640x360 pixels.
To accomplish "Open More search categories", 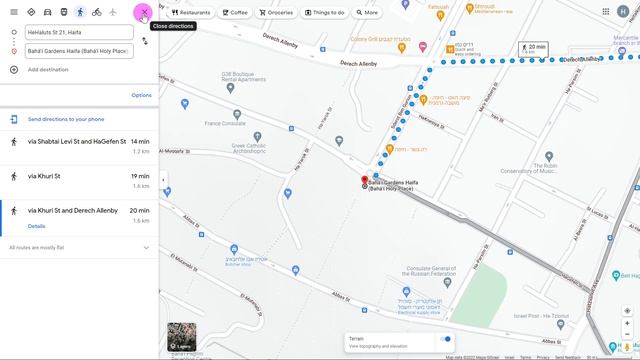I will 367,13.
